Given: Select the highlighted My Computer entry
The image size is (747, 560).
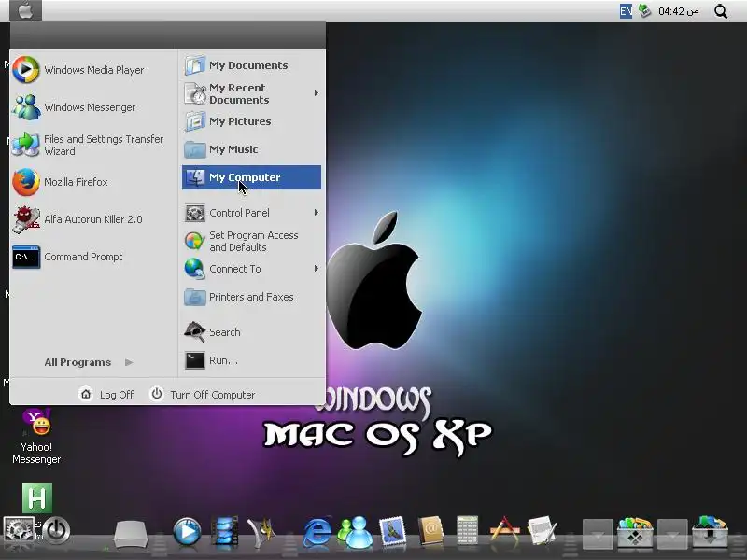Looking at the screenshot, I should [x=251, y=177].
